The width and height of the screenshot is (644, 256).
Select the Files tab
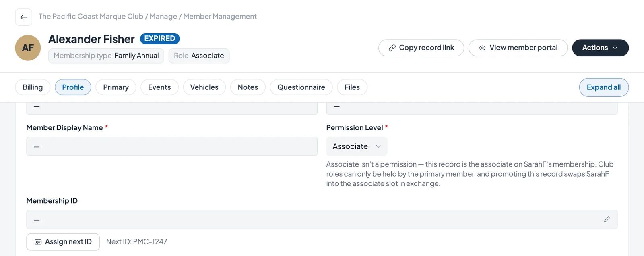pos(352,87)
